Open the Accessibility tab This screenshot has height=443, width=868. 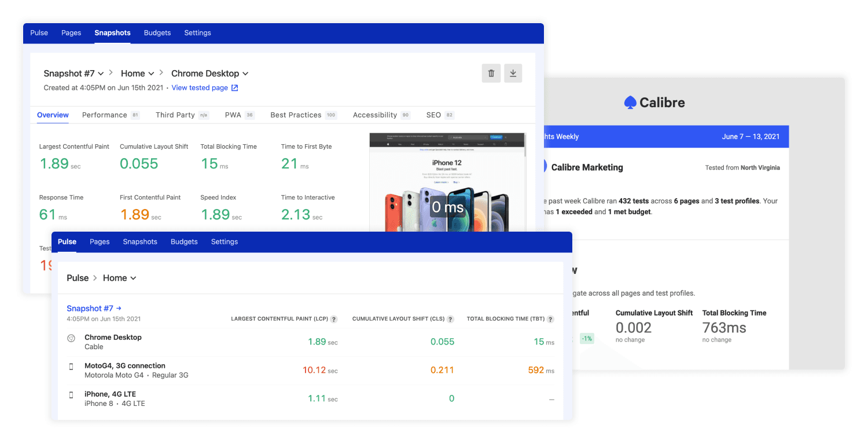tap(376, 115)
